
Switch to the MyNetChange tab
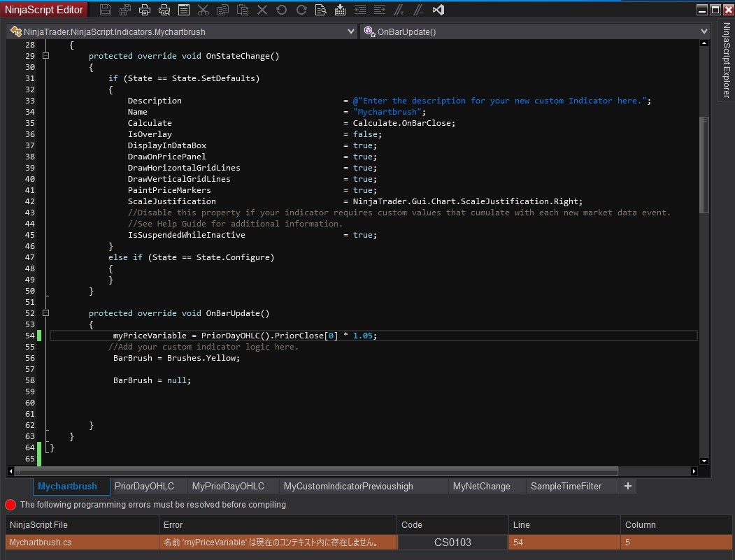pos(481,486)
